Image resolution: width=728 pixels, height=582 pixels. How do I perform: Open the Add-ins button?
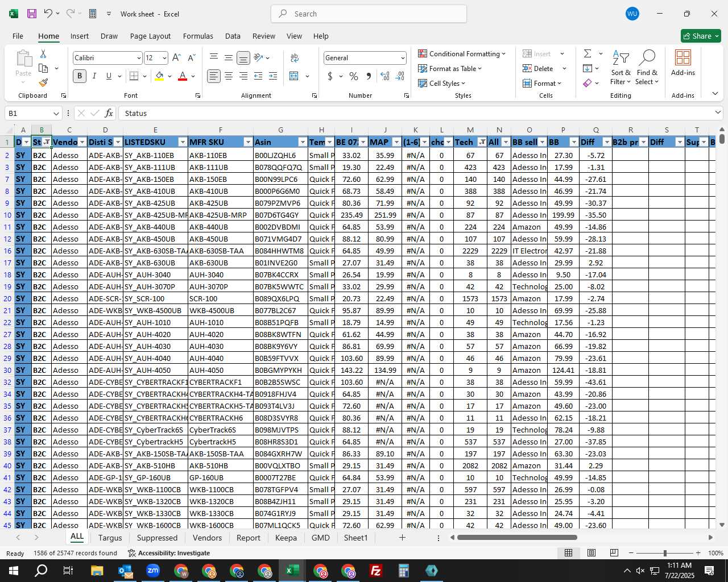[682, 63]
